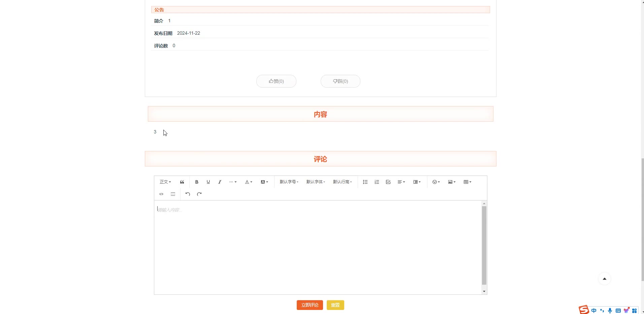Click the 发布日期 label
Viewport: 644px width, 314px height.
coord(163,33)
